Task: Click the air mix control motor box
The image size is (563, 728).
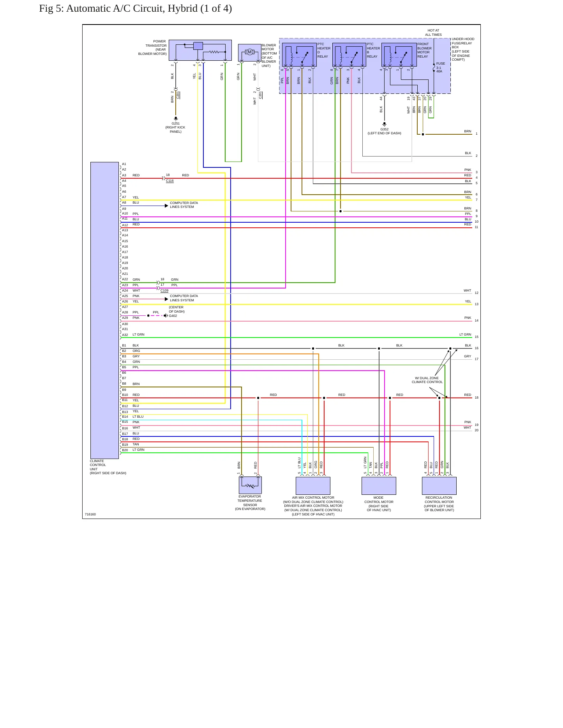Action: coord(313,486)
